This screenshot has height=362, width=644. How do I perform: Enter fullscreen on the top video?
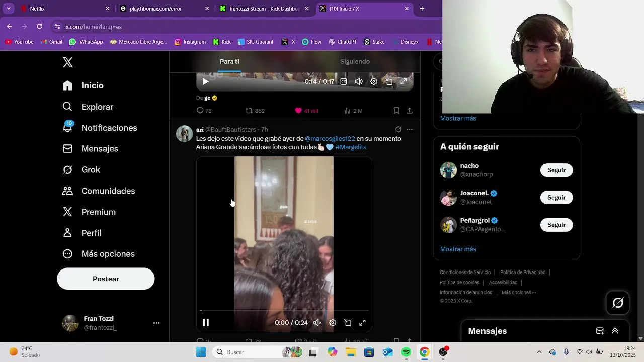pyautogui.click(x=404, y=81)
